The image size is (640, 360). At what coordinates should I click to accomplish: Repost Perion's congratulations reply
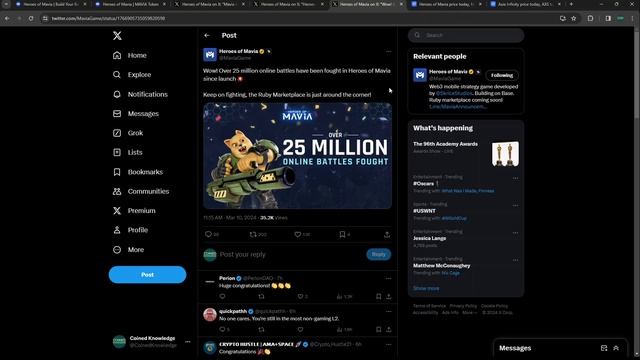click(x=261, y=296)
